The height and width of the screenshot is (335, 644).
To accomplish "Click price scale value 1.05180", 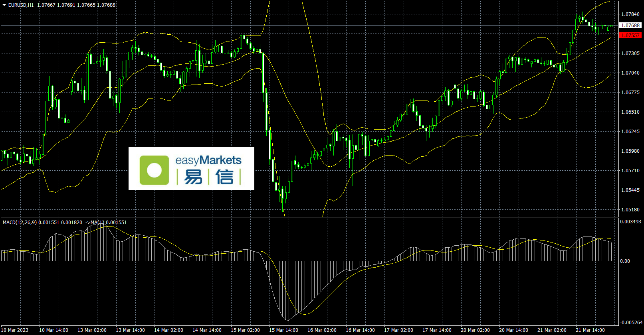I will point(630,210).
